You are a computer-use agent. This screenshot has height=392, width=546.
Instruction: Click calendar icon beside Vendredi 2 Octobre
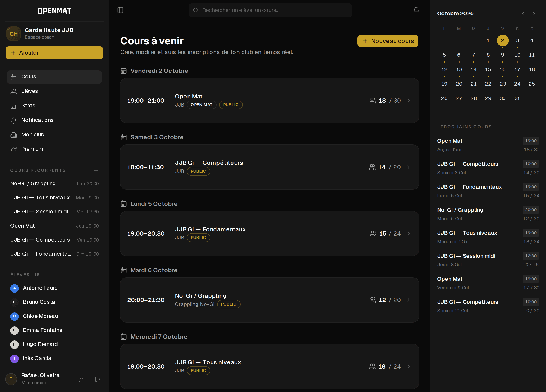pos(124,71)
